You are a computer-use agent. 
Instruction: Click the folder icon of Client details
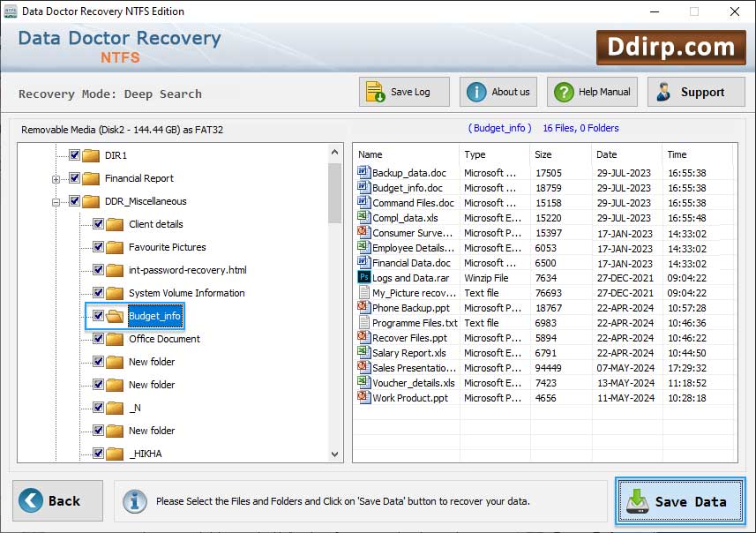(115, 224)
